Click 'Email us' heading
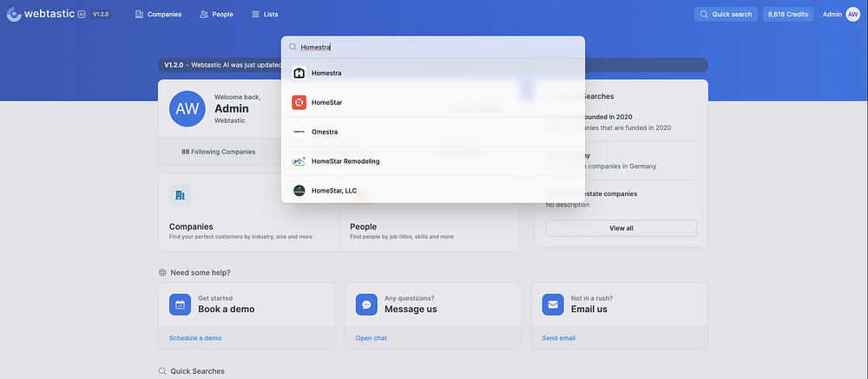 (x=589, y=310)
